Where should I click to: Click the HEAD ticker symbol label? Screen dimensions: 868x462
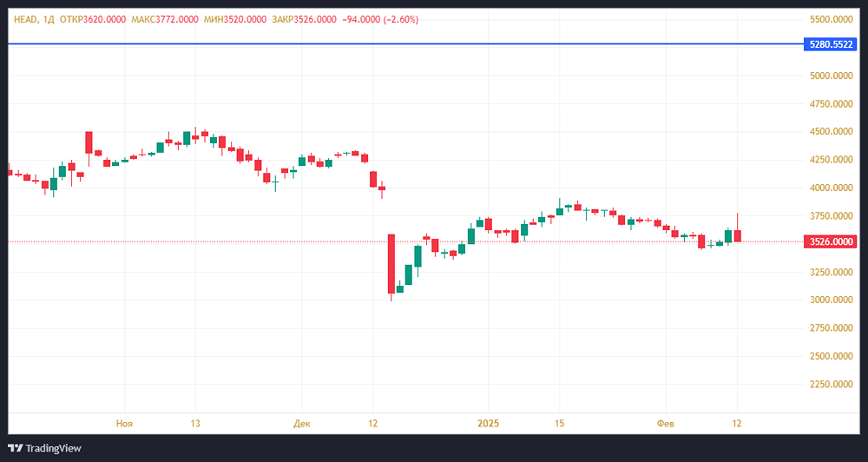coord(25,19)
